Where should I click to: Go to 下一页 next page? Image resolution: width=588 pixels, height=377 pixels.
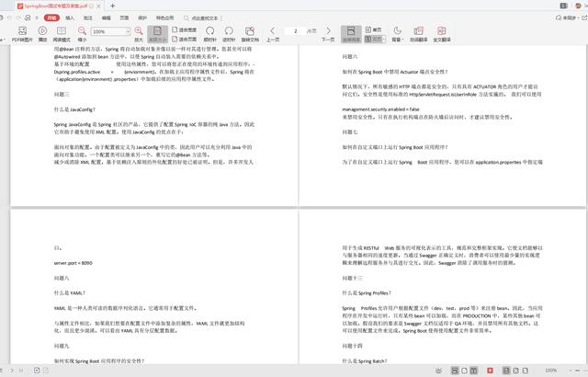[x=328, y=34]
